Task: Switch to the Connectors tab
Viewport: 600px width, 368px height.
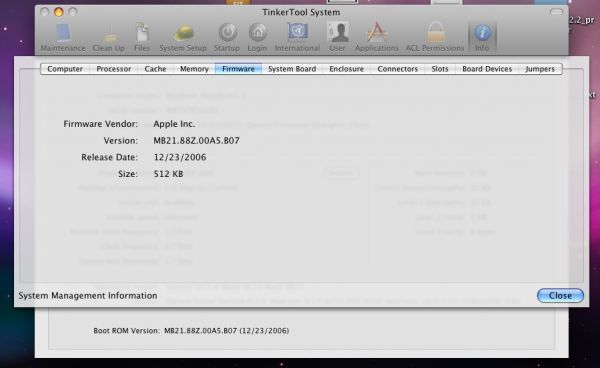Action: tap(398, 69)
